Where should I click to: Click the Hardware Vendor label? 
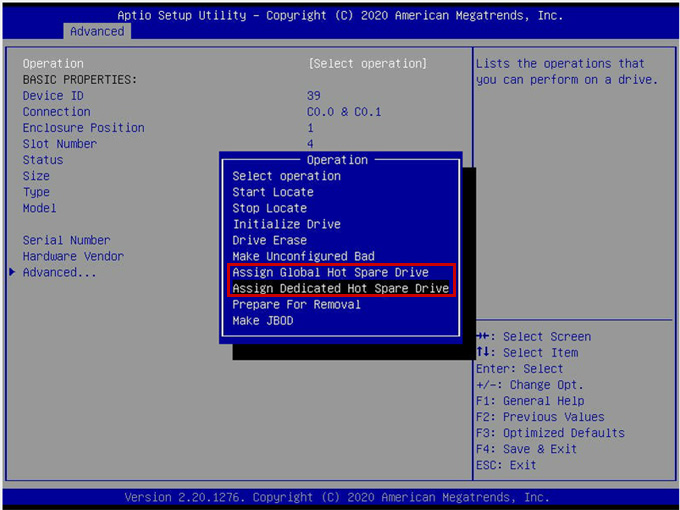pyautogui.click(x=73, y=256)
